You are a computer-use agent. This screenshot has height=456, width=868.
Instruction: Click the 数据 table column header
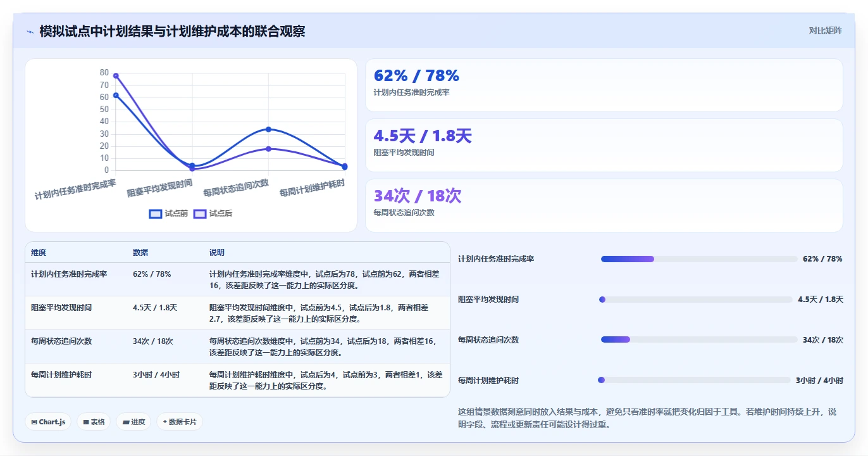pos(140,253)
